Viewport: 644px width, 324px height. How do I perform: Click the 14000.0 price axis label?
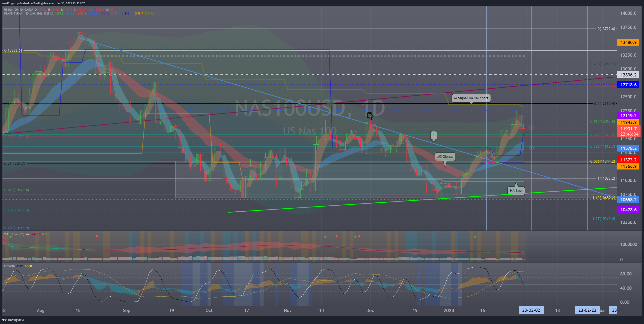click(628, 13)
